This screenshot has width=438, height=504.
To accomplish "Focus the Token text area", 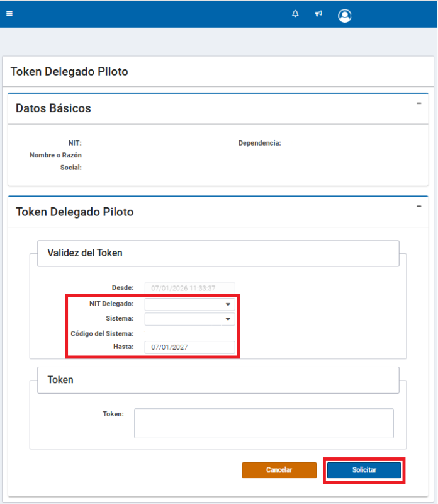I will click(264, 423).
